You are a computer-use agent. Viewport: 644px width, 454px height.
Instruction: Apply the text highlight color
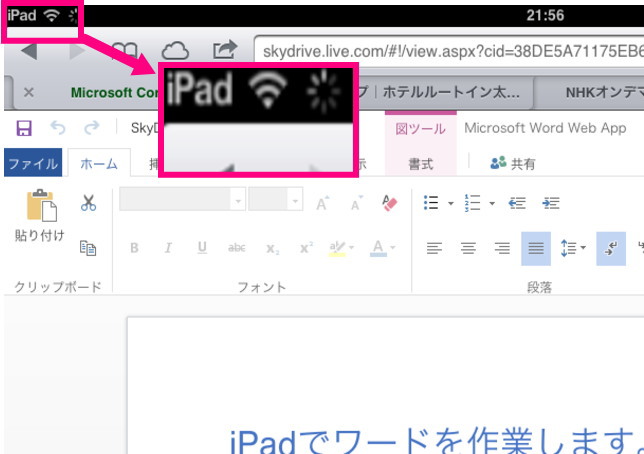pyautogui.click(x=337, y=248)
